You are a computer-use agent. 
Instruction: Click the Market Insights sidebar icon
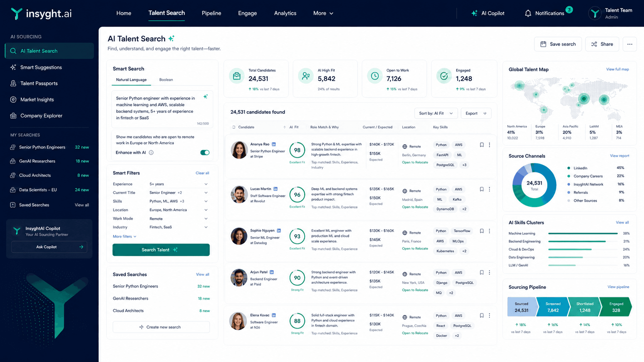pos(13,100)
